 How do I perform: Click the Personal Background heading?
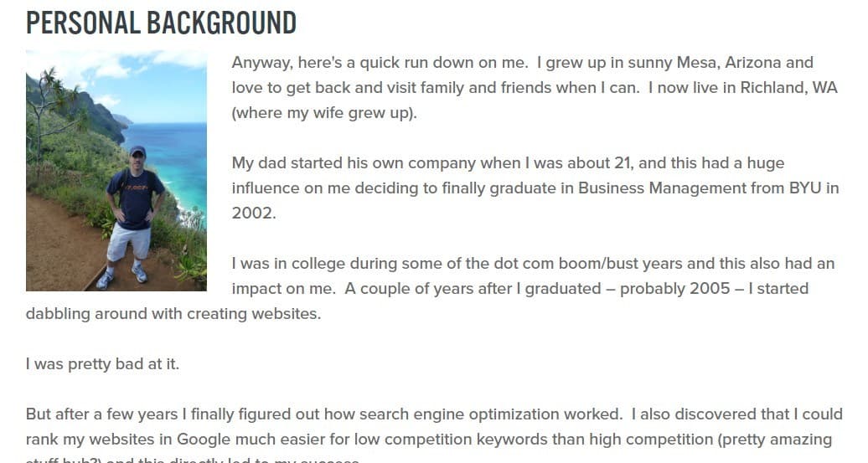point(161,23)
